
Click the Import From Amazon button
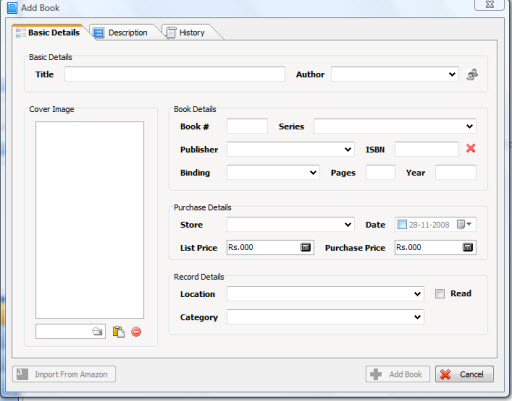point(64,374)
